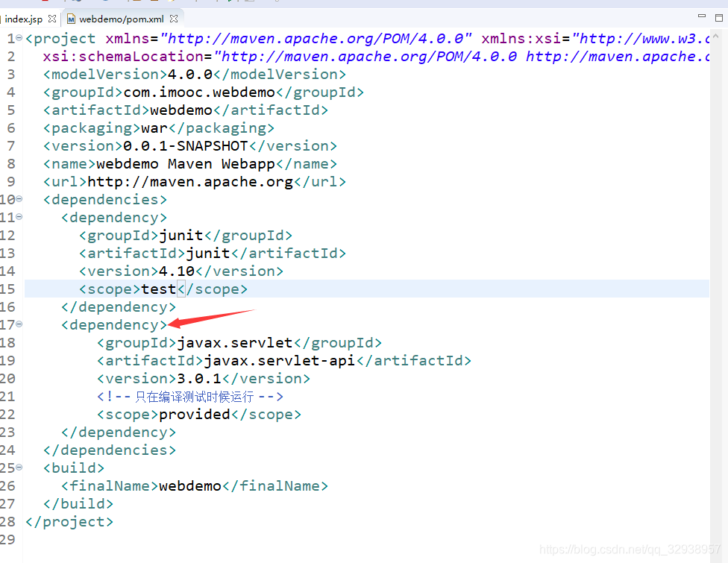Click the 4.10 version value
The height and width of the screenshot is (563, 728).
coord(177,271)
